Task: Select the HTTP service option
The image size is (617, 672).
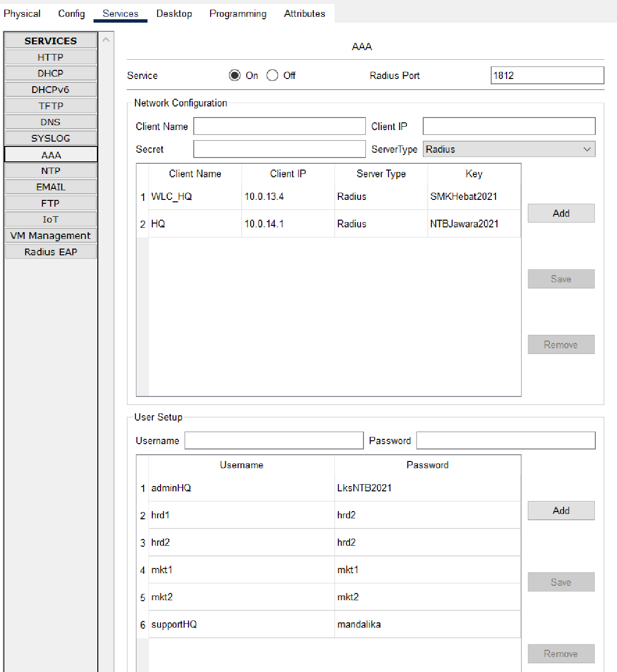Action: (x=50, y=57)
